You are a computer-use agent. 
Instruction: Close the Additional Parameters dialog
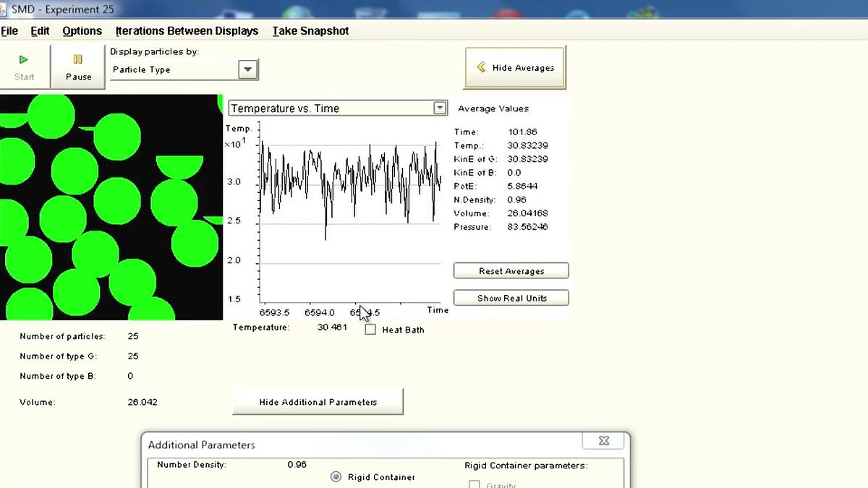603,440
